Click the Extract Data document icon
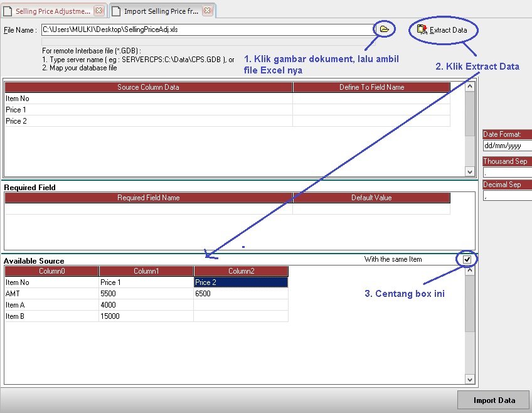 pos(422,30)
